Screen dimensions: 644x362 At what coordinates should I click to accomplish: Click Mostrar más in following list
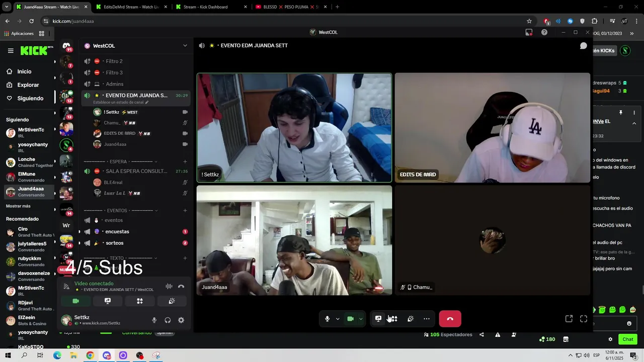(x=18, y=206)
